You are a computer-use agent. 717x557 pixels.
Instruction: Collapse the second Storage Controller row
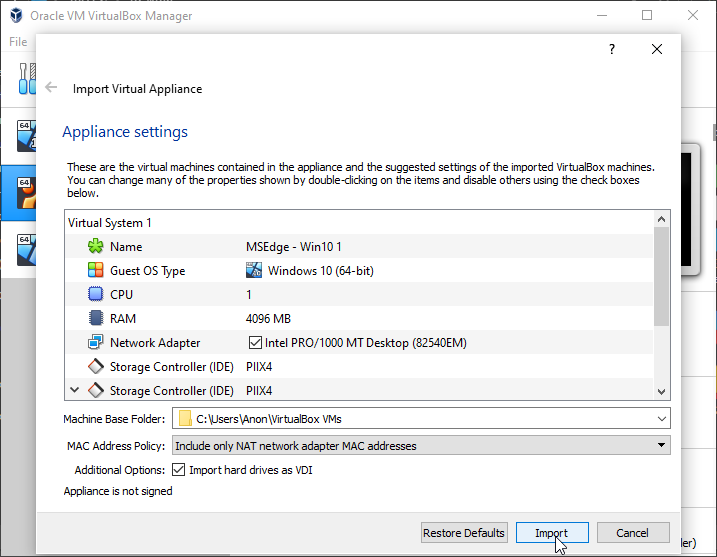74,391
